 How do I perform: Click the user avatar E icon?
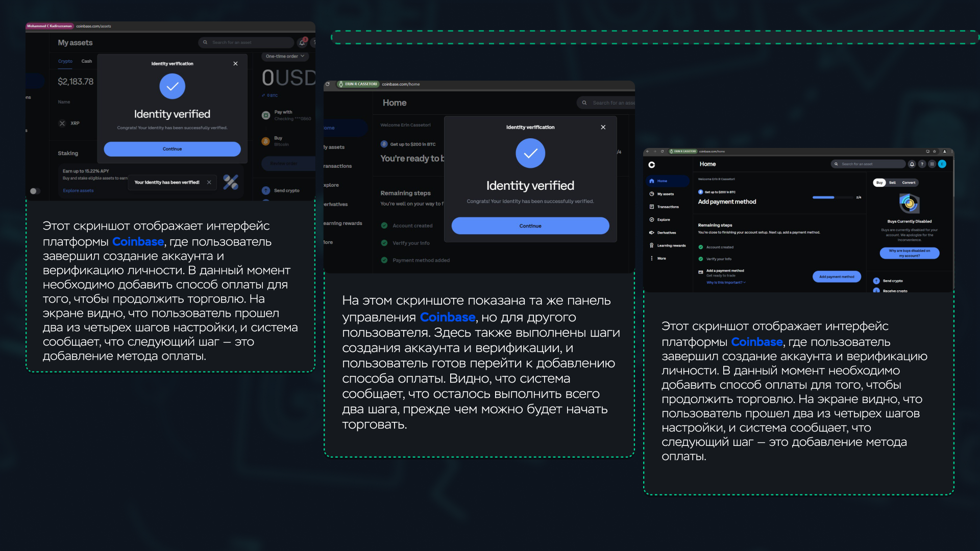coord(942,164)
